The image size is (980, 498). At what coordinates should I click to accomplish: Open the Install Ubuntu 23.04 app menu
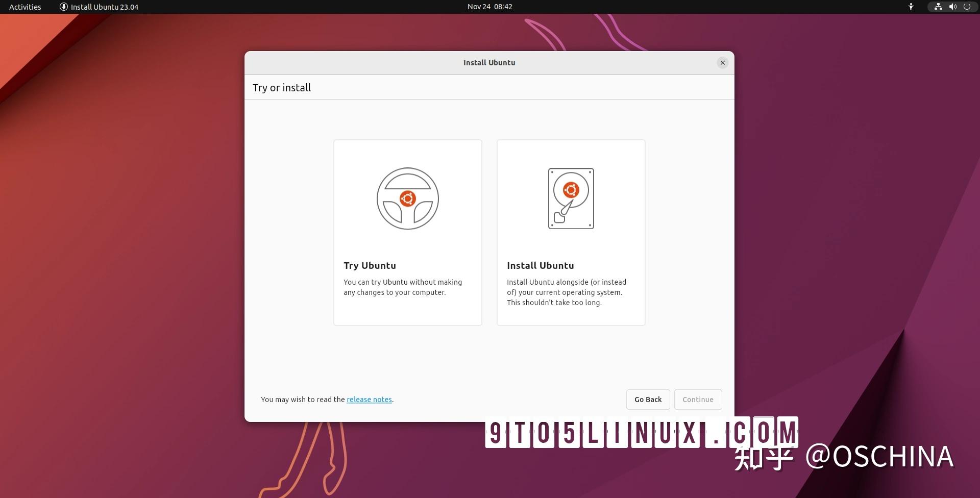tap(99, 7)
